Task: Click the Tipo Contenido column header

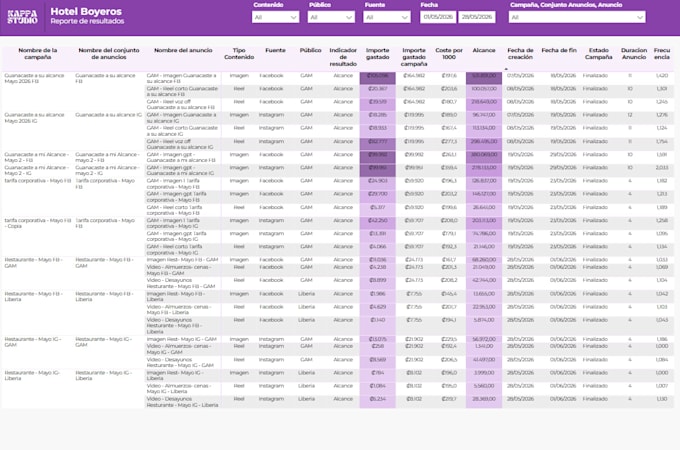Action: point(239,54)
